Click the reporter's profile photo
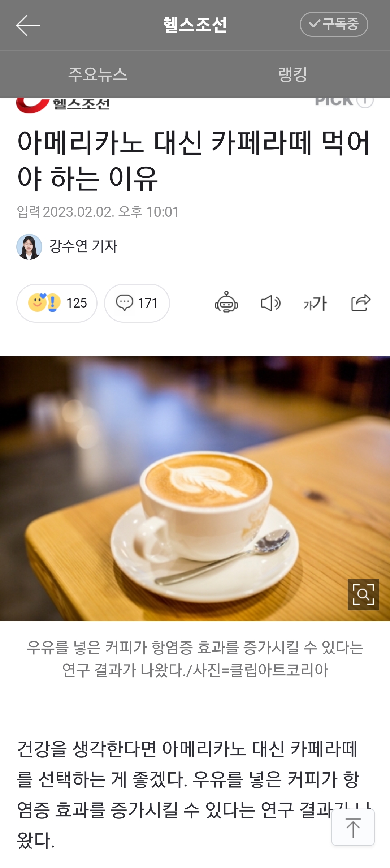 pos(29,247)
